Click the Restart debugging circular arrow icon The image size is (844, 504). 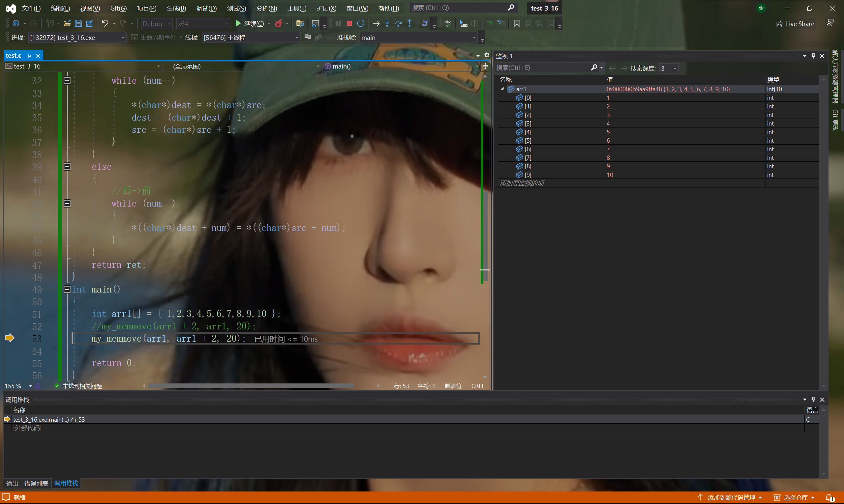coord(361,23)
